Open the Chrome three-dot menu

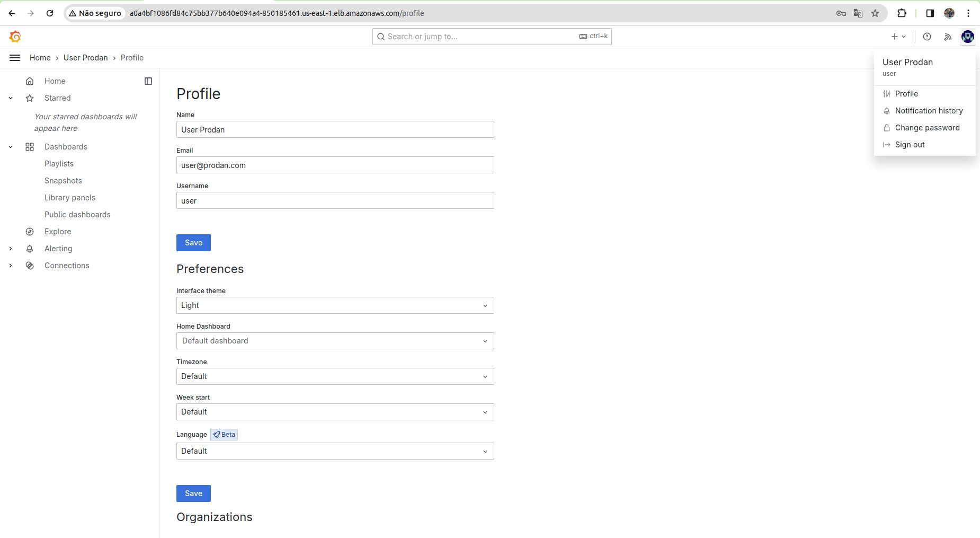click(x=968, y=13)
